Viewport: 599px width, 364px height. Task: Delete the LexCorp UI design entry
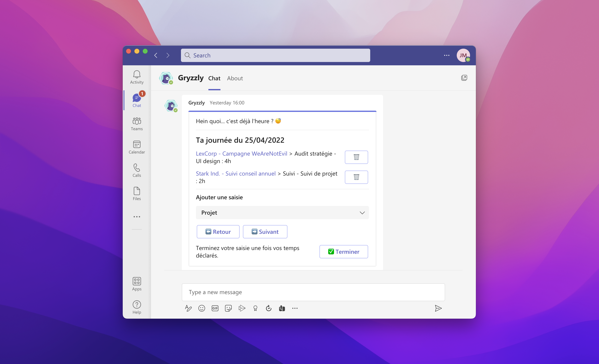tap(356, 157)
